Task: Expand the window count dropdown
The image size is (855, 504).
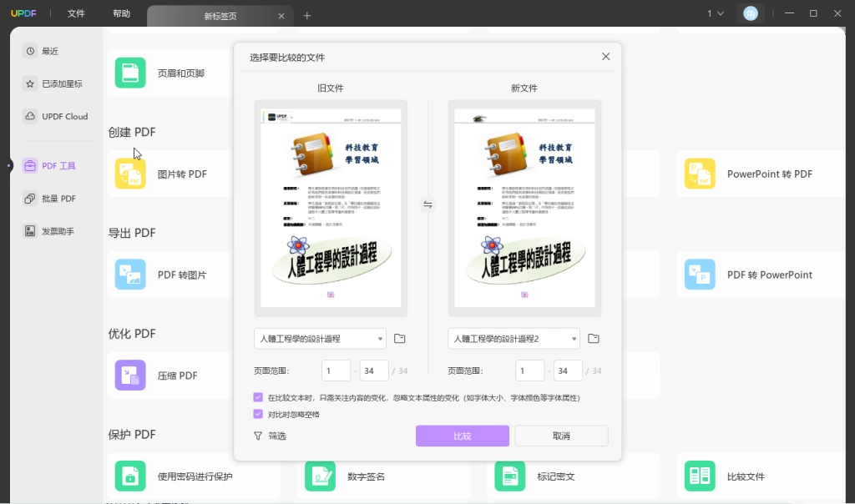Action: [x=716, y=13]
